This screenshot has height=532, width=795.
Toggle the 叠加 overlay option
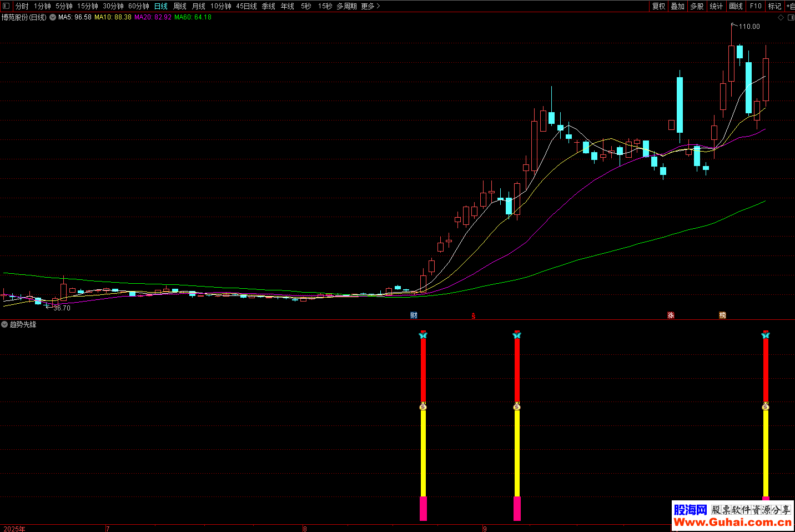677,6
